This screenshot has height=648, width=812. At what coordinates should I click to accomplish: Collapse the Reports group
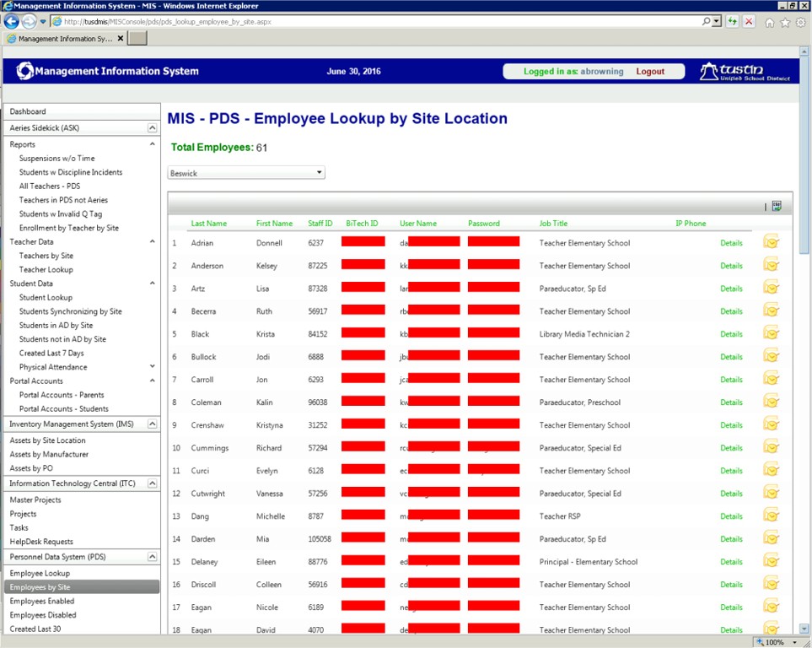(x=153, y=144)
